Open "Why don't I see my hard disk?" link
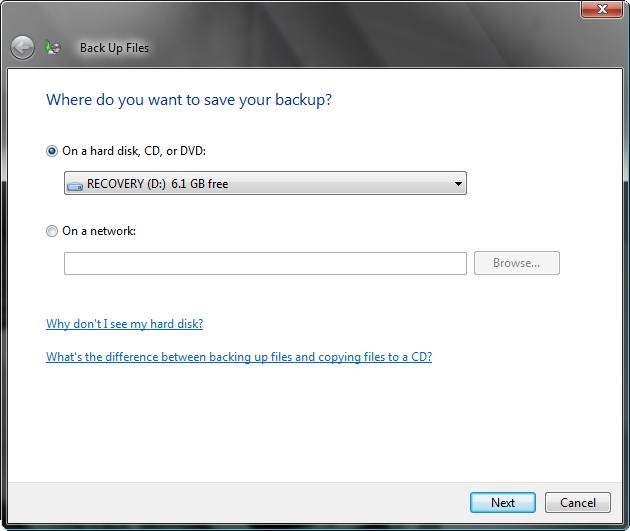This screenshot has width=630, height=531. [x=124, y=324]
